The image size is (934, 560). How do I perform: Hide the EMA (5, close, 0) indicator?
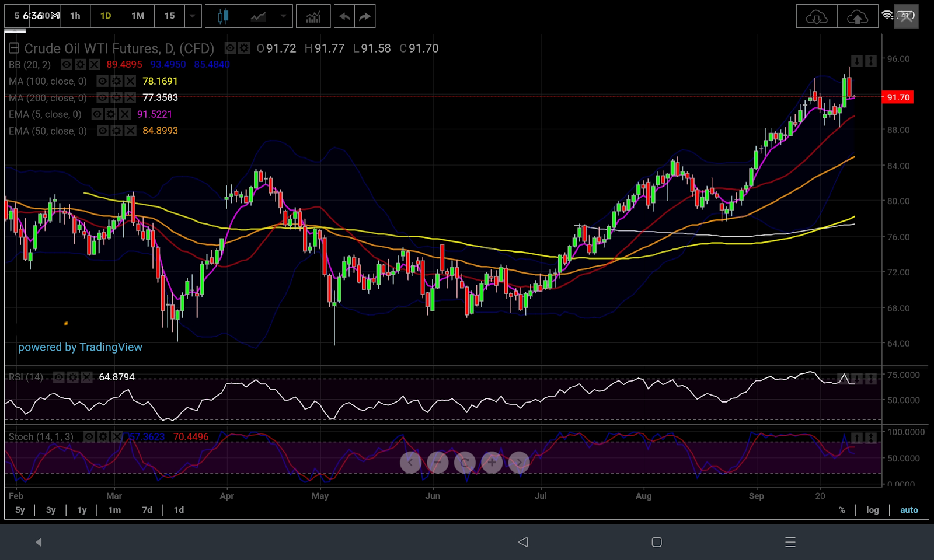(97, 114)
